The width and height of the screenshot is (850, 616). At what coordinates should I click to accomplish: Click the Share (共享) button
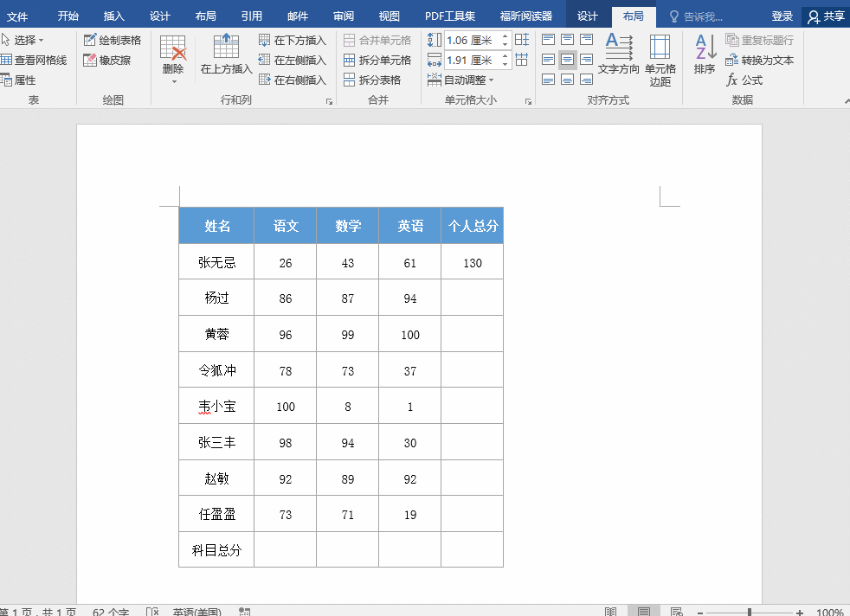pos(826,16)
